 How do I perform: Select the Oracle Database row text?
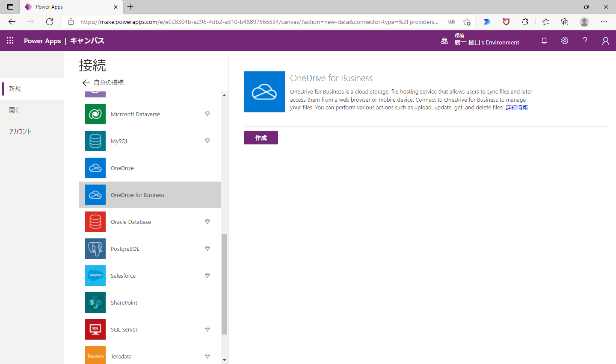(x=131, y=222)
